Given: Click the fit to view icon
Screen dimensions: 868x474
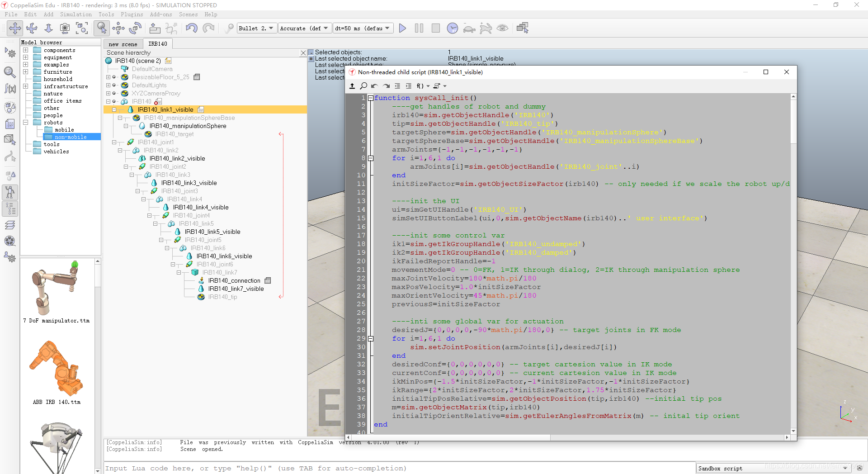Looking at the screenshot, I should (x=82, y=28).
